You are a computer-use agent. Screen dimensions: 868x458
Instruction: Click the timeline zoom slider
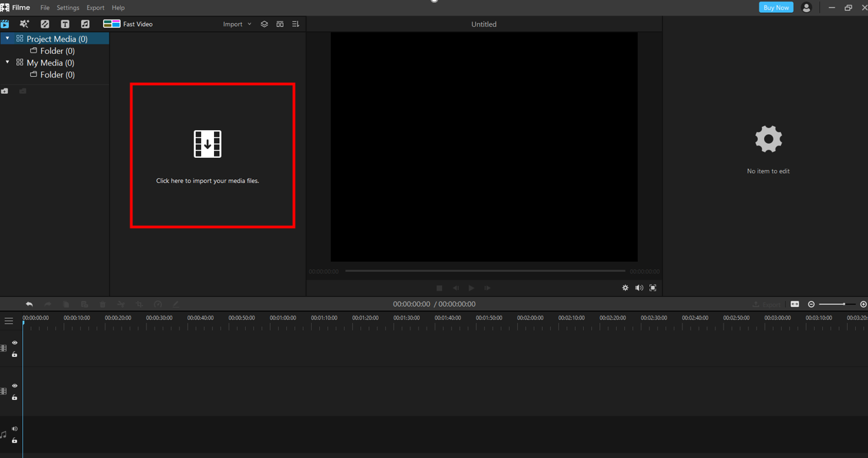pos(836,304)
